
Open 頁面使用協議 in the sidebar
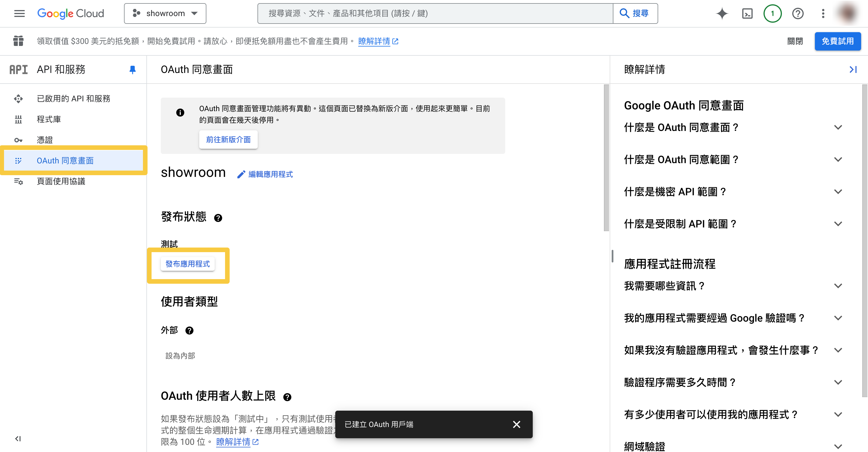[x=73, y=181]
